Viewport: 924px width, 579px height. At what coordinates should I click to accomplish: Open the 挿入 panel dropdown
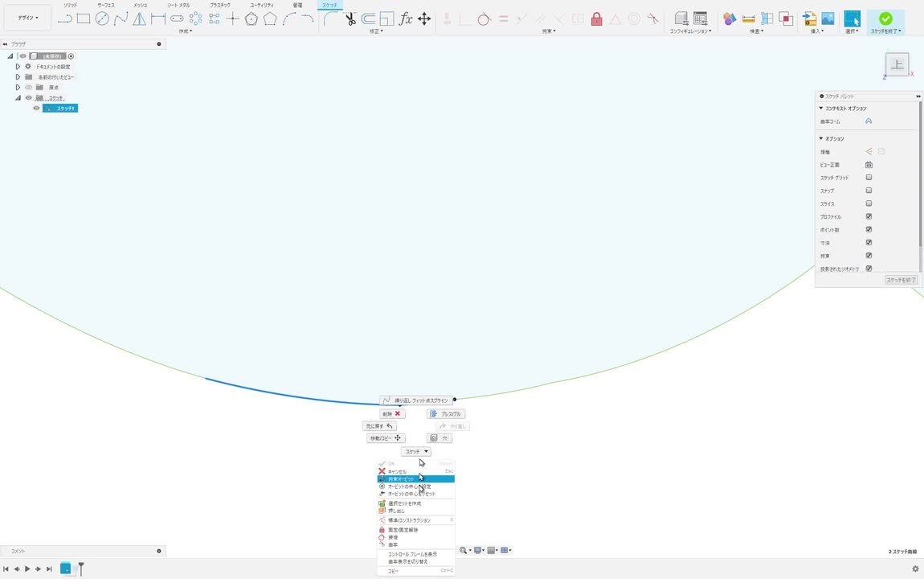coord(817,31)
